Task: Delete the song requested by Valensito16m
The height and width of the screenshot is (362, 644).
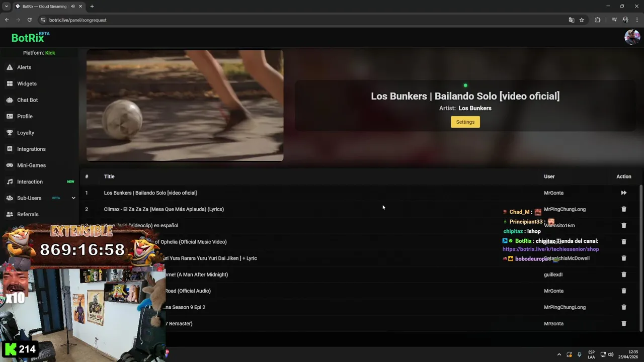Action: point(623,225)
